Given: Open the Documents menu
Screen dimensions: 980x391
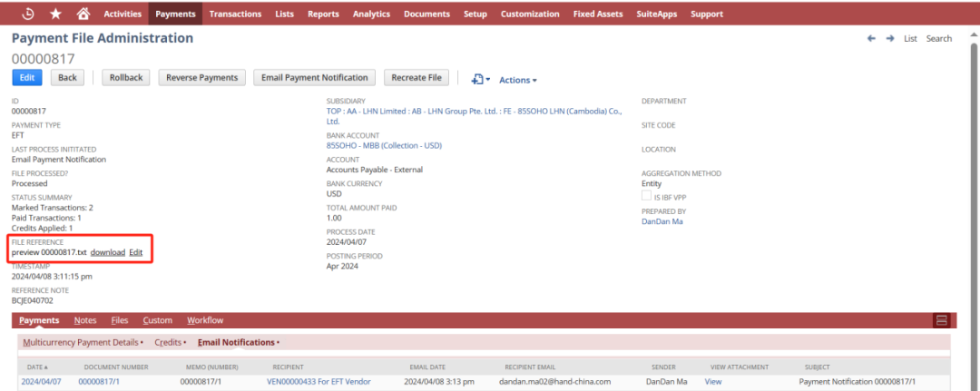Looking at the screenshot, I should (x=426, y=14).
